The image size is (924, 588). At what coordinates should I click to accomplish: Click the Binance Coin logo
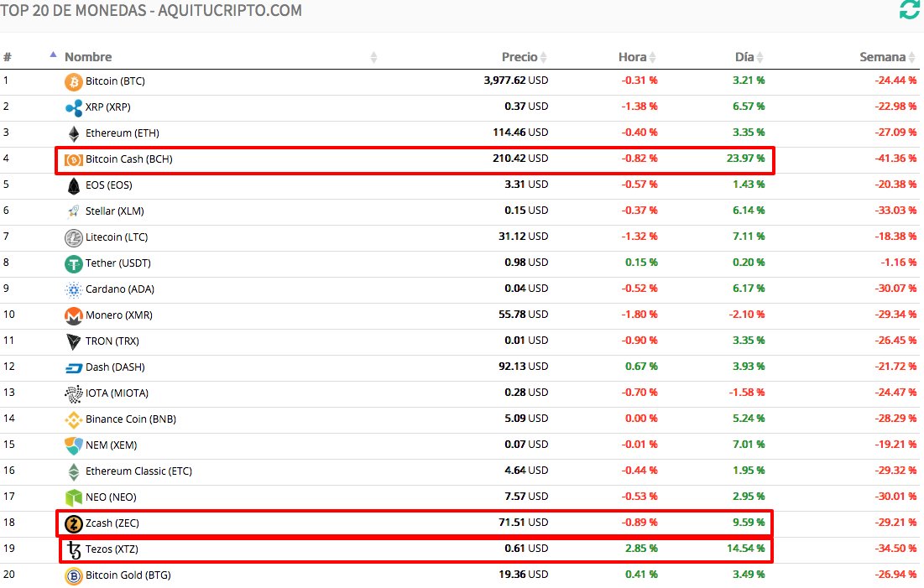tap(74, 419)
